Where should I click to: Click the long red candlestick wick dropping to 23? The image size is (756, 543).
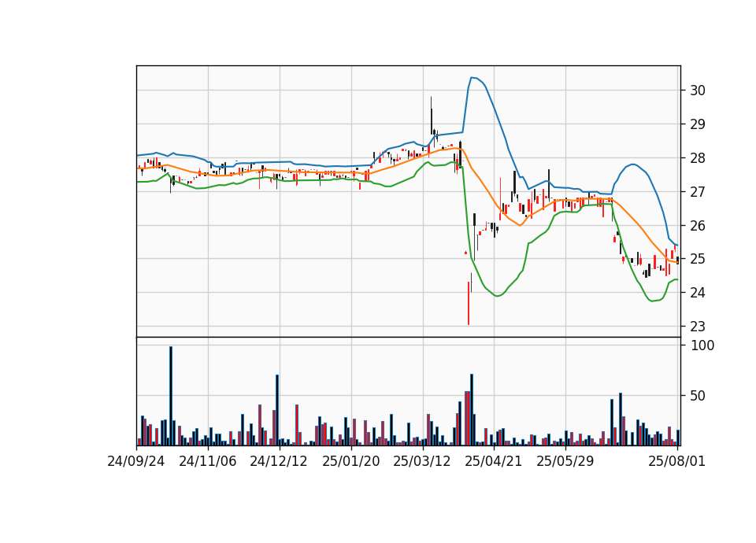coord(468,304)
